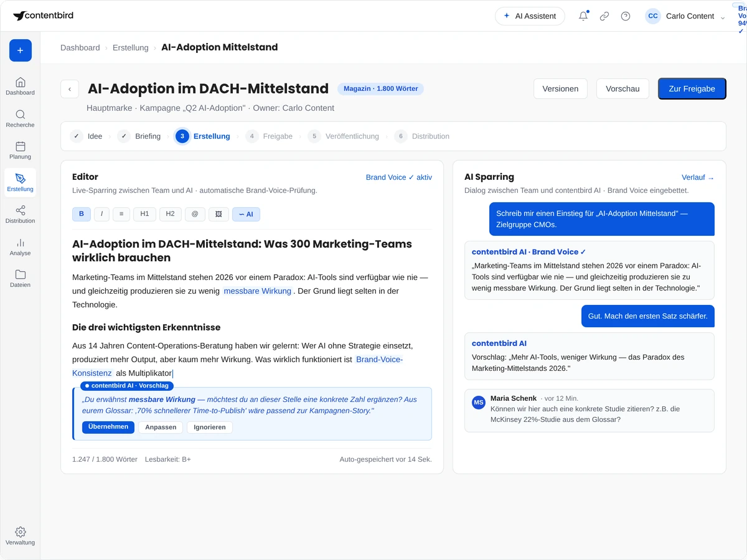The width and height of the screenshot is (747, 560).
Task: Select the Distribution step 6
Action: pyautogui.click(x=422, y=136)
